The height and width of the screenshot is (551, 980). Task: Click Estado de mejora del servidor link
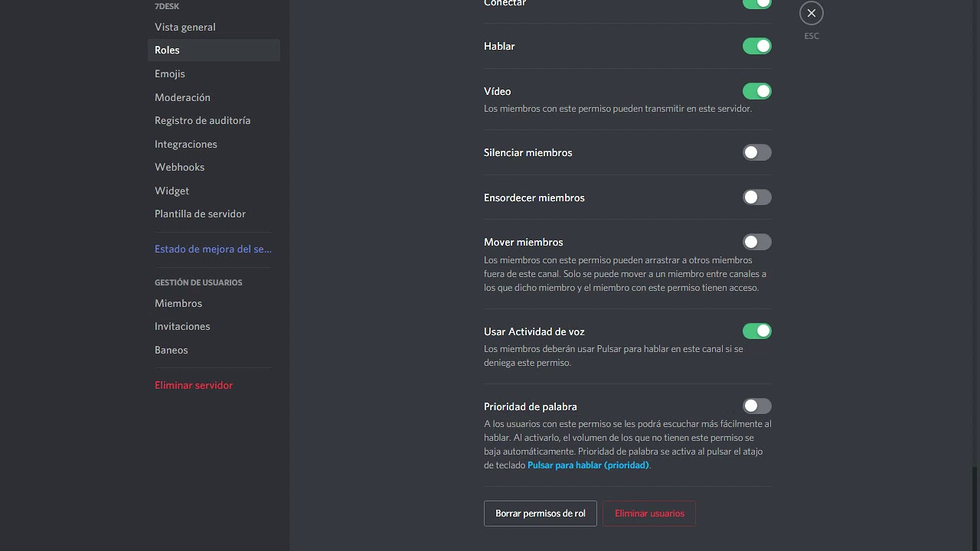coord(213,249)
